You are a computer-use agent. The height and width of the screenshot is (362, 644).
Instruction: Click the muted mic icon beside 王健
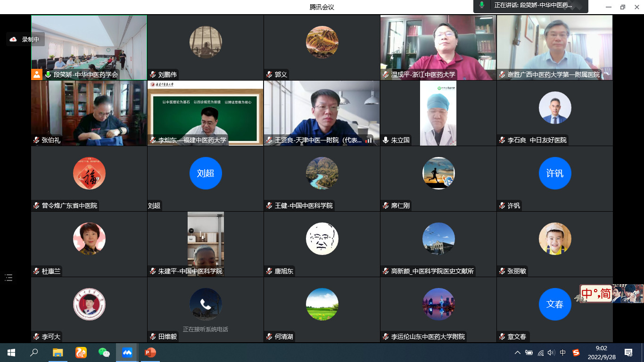(269, 206)
